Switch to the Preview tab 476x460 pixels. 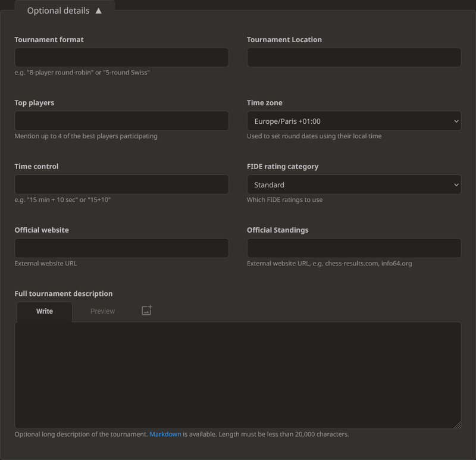pos(102,311)
